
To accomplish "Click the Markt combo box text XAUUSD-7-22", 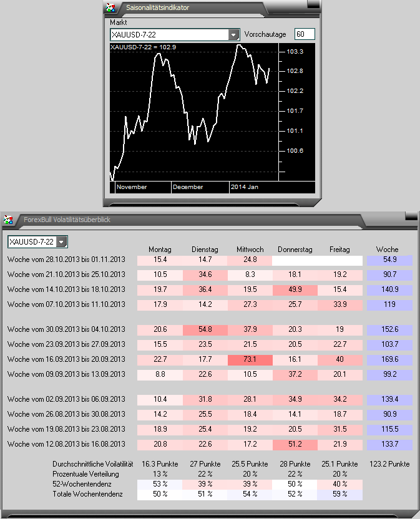I will (x=168, y=35).
